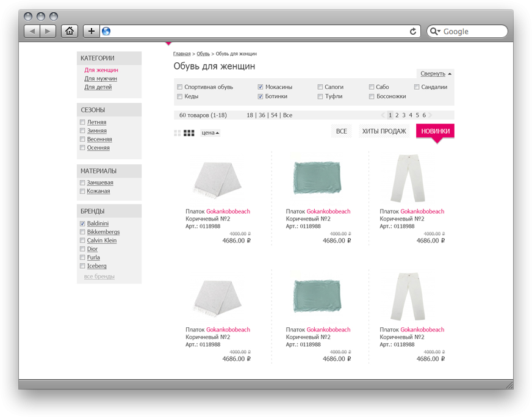
Task: Switch to the ХИТЫ ПРОДАЖ tab
Action: 384,131
